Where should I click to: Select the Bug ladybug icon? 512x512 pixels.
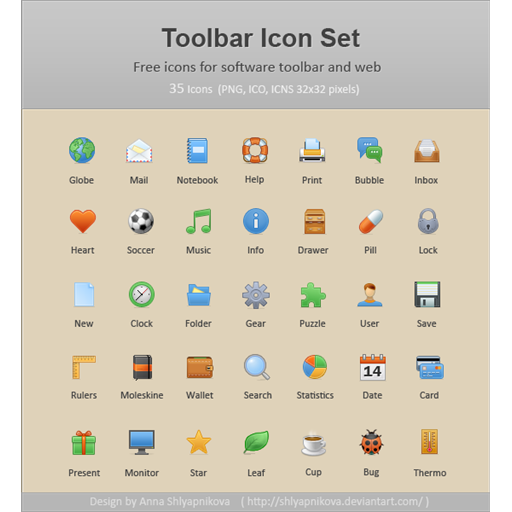(x=371, y=442)
